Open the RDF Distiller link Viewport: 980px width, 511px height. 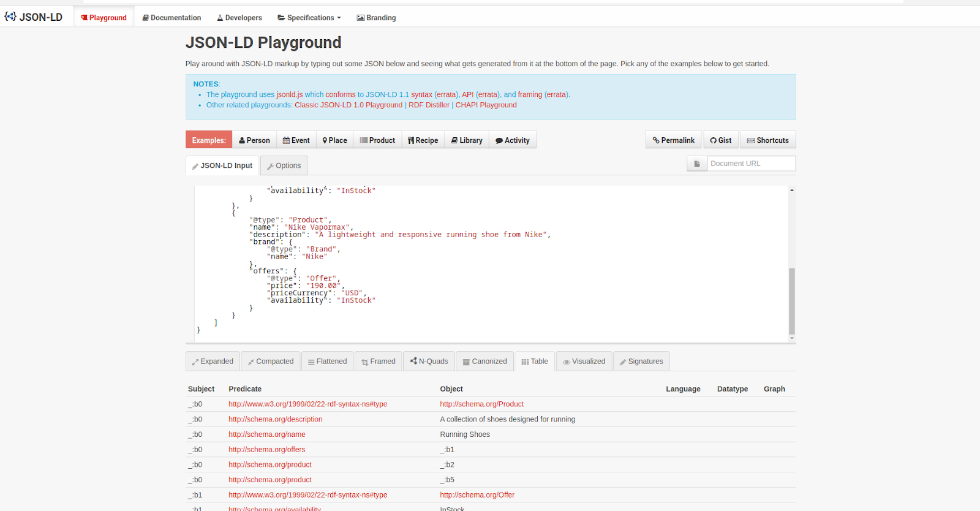[x=429, y=105]
